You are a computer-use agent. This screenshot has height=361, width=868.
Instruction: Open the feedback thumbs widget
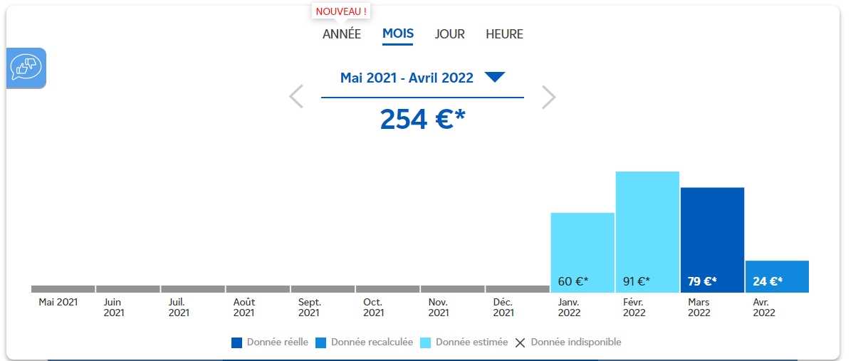pos(26,68)
